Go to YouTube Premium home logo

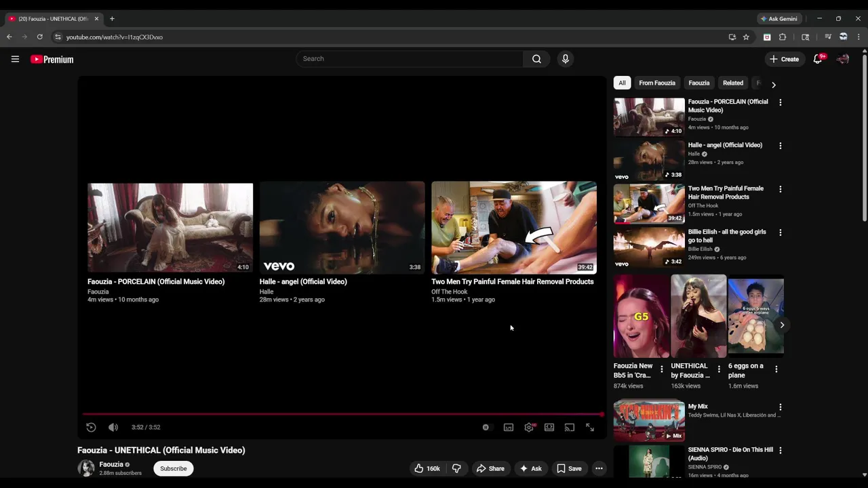click(x=52, y=60)
